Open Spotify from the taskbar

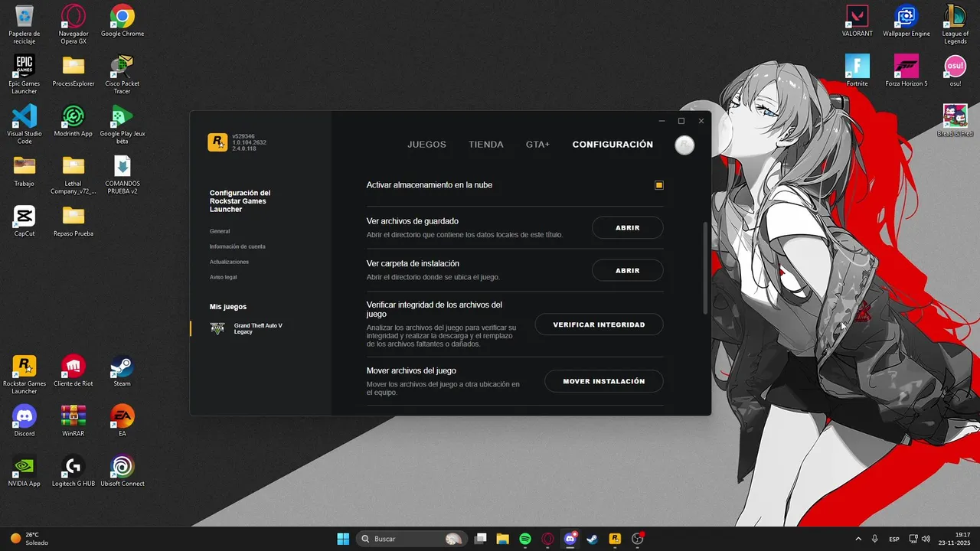[525, 539]
